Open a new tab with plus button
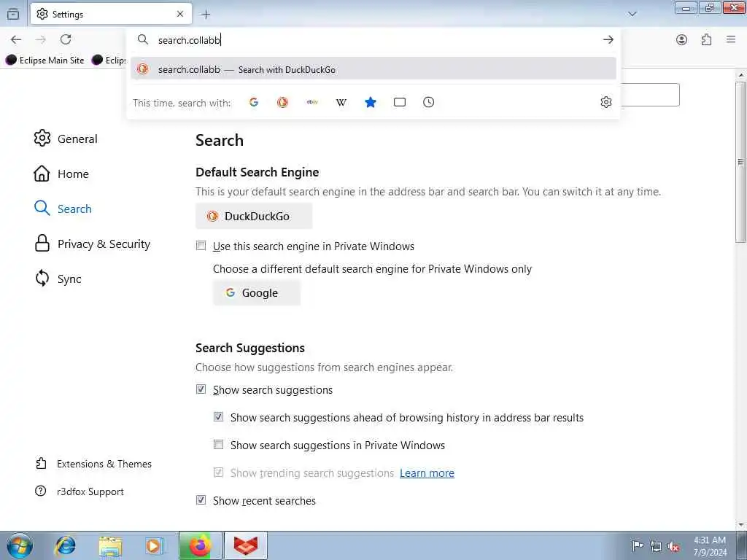This screenshot has height=560, width=747. 206,15
